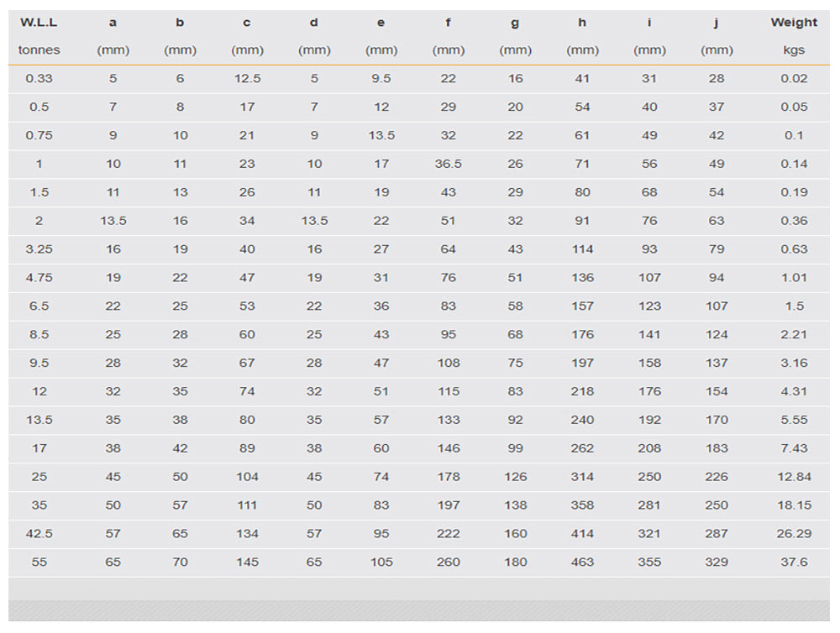The width and height of the screenshot is (840, 633).
Task: Select the 26.29 weight value
Action: 793,534
